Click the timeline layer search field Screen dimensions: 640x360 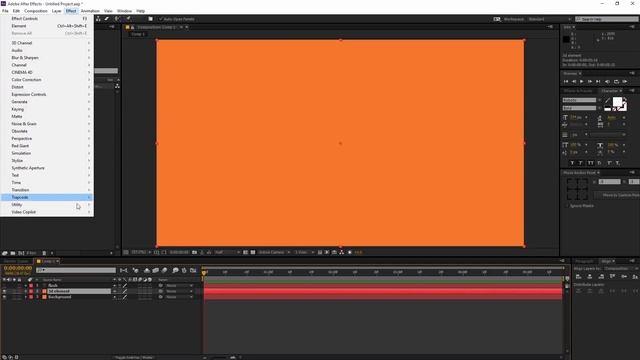[x=76, y=270]
